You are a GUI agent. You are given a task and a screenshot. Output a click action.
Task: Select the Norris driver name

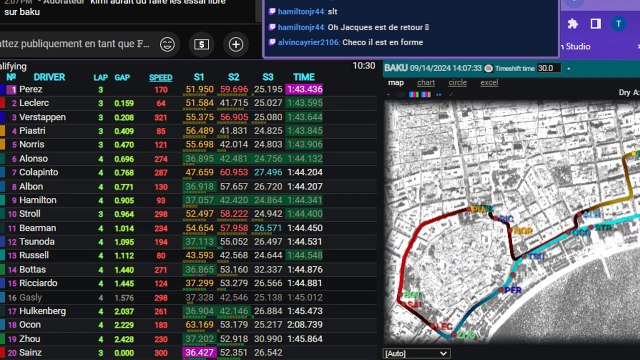click(x=31, y=144)
